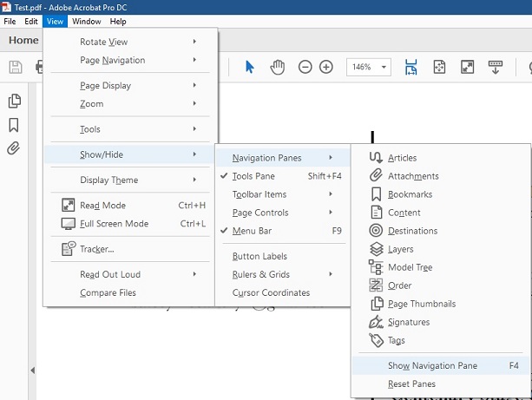Select the arrow Selection tool in toolbar
The height and width of the screenshot is (400, 532).
tap(249, 67)
